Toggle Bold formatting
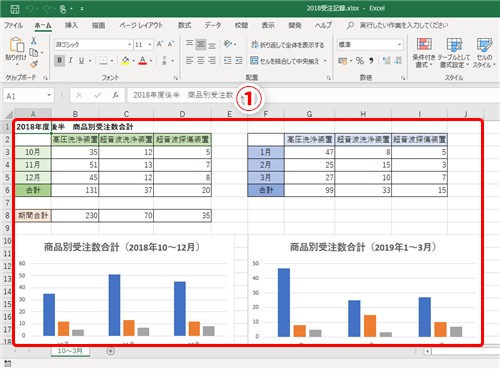The height and width of the screenshot is (369, 500). click(x=59, y=61)
